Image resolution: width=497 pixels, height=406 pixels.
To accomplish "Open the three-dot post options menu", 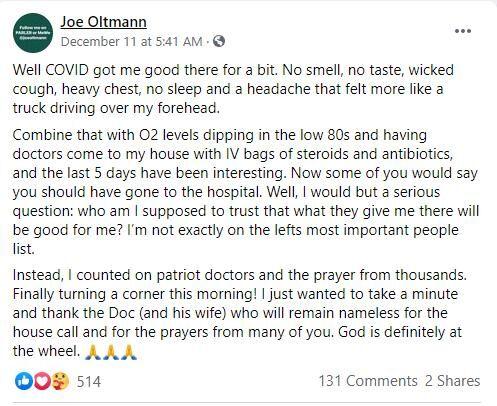I will click(x=463, y=31).
